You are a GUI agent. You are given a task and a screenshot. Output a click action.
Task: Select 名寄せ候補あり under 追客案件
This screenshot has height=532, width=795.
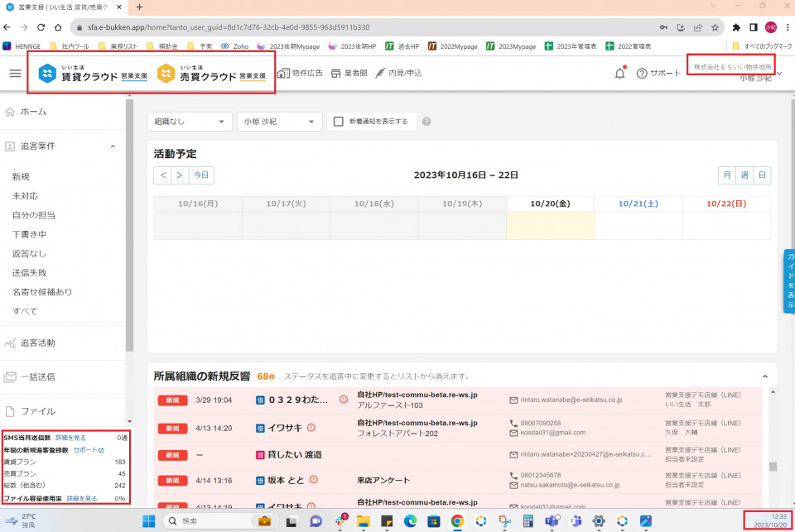pyautogui.click(x=42, y=292)
